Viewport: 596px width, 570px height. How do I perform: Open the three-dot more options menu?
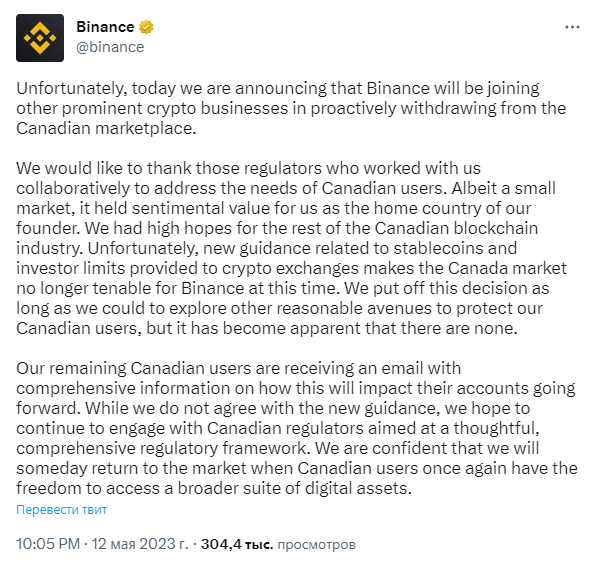point(572,27)
